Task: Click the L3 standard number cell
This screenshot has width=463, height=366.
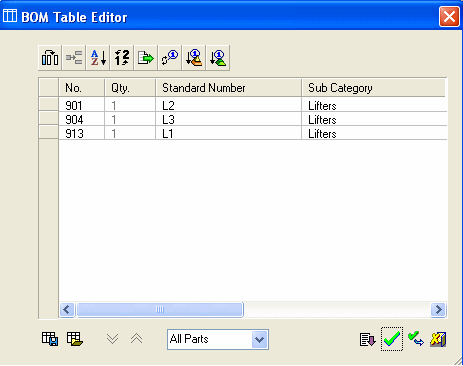Action: coord(229,120)
